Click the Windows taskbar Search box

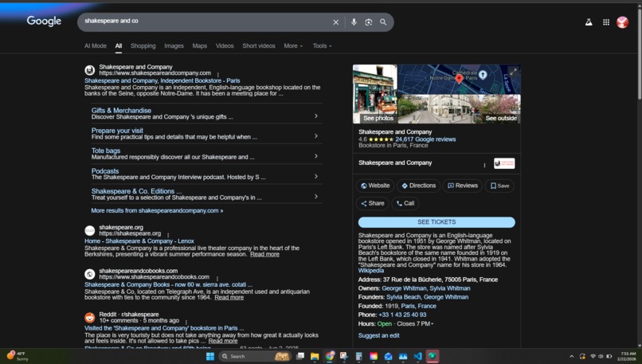pos(254,356)
